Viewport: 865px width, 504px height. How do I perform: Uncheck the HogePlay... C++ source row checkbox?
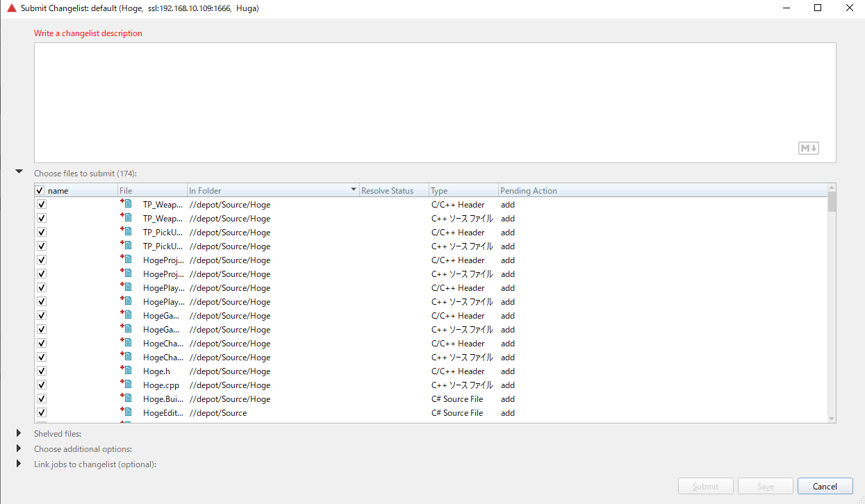[42, 302]
